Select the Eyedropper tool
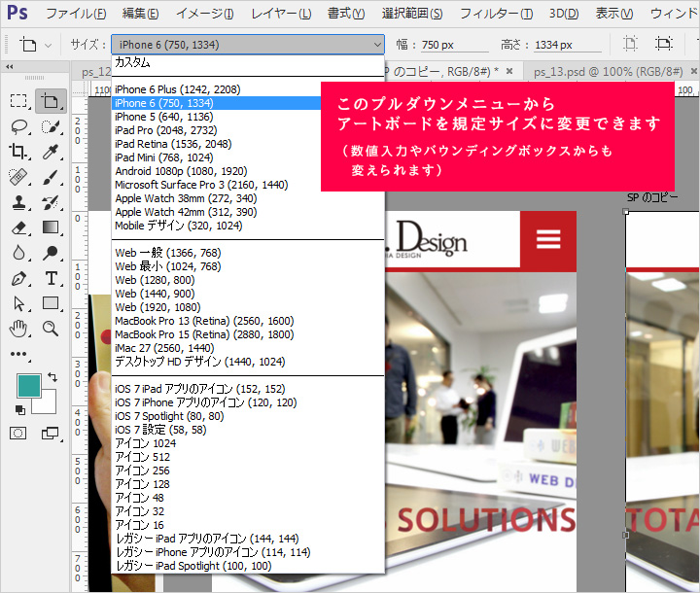This screenshot has height=593, width=700. [50, 152]
